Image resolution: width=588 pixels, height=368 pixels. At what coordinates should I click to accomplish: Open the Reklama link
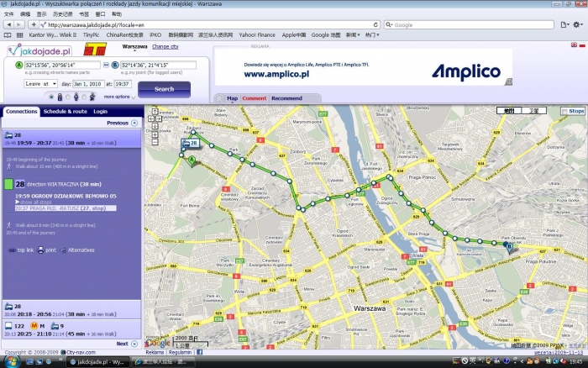pos(155,352)
